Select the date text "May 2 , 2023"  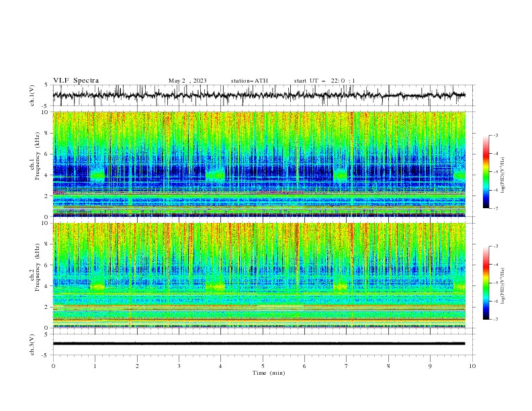[x=187, y=81]
